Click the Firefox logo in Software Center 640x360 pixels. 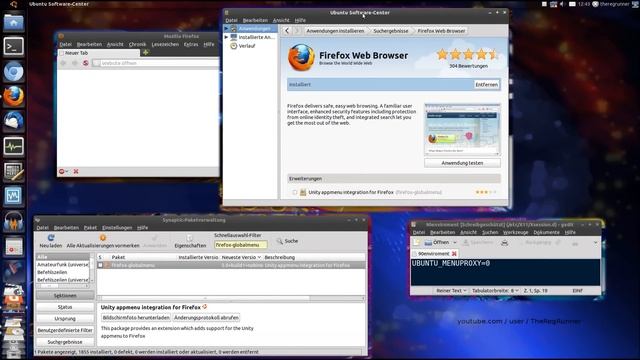(x=301, y=58)
